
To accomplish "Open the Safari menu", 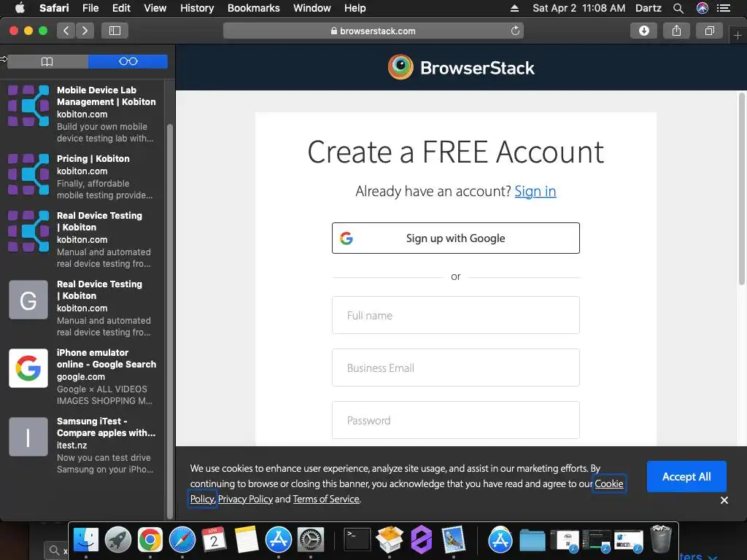I will coord(54,8).
